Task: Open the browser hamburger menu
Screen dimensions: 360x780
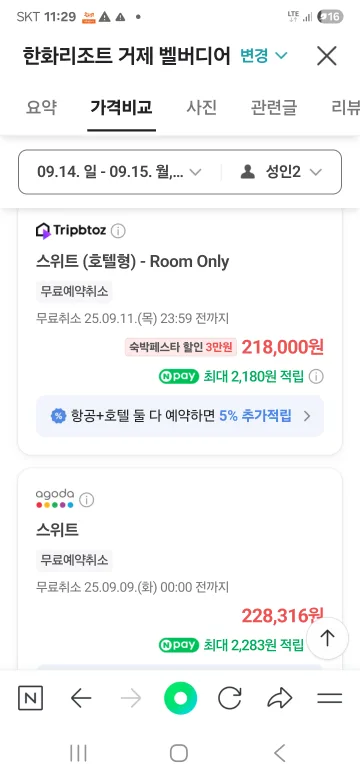Action: click(330, 698)
